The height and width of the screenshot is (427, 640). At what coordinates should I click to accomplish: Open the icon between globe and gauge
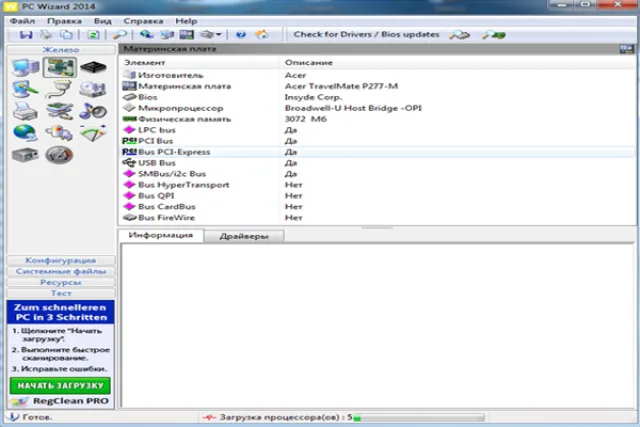pyautogui.click(x=60, y=133)
